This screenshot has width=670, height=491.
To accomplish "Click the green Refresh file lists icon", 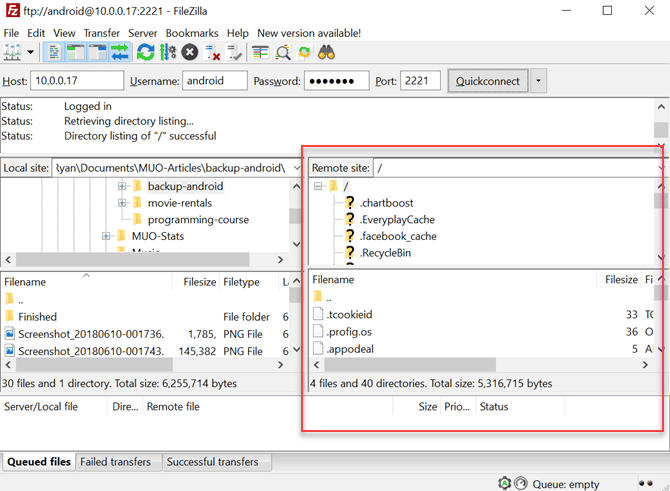I will [146, 52].
